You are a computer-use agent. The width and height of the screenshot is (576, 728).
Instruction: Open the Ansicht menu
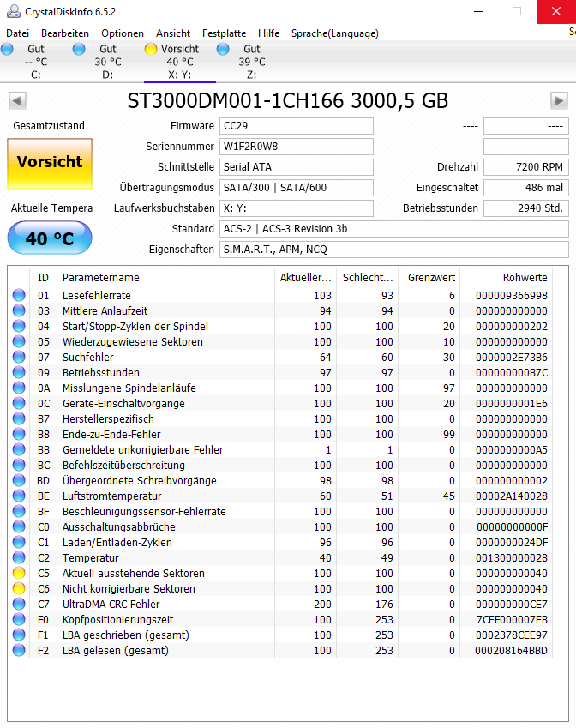click(172, 33)
